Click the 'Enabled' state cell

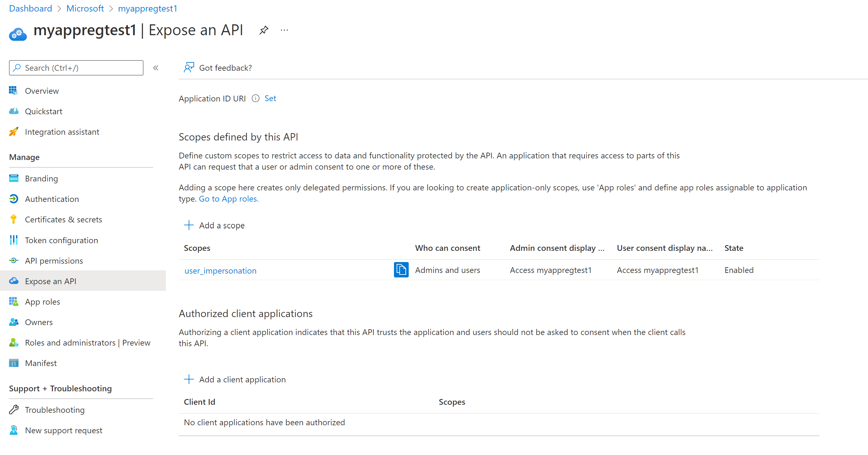click(739, 270)
